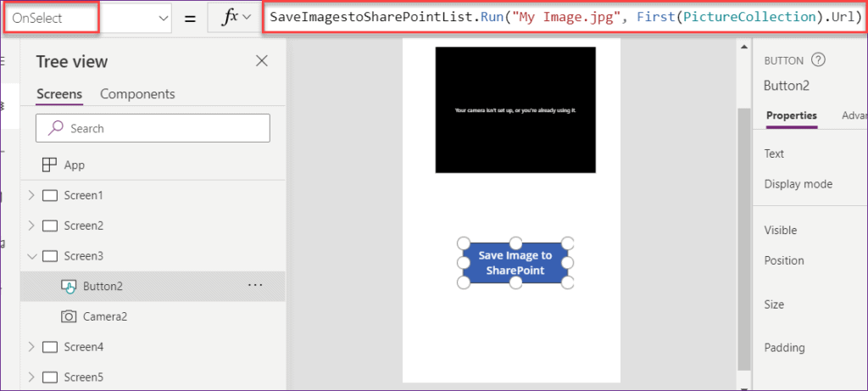The width and height of the screenshot is (868, 391).
Task: Click the Position property label
Action: (x=784, y=260)
